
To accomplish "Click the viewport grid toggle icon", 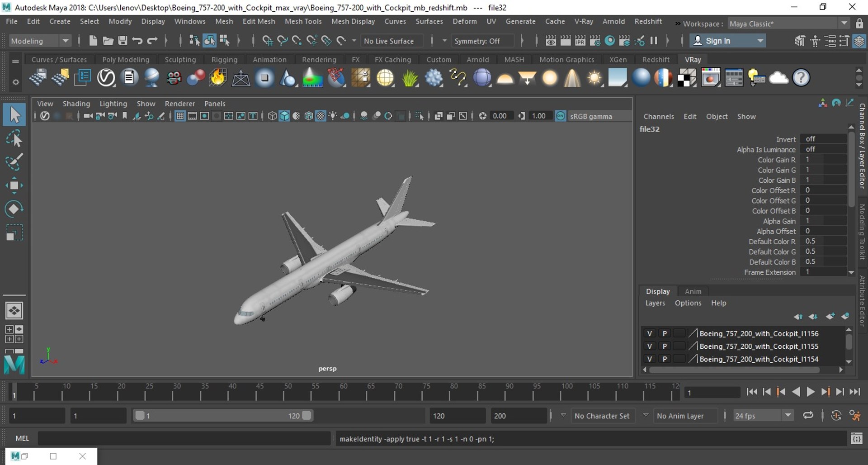I will (180, 116).
